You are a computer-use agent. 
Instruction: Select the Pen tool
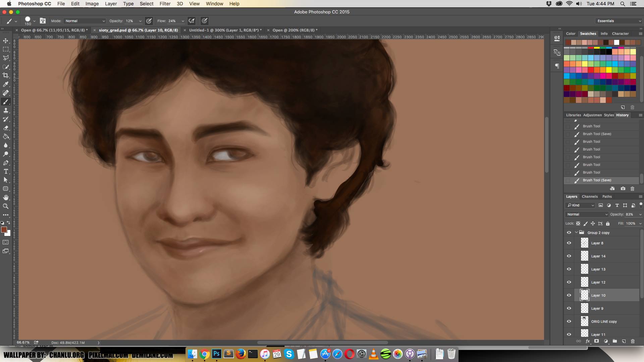(x=6, y=163)
